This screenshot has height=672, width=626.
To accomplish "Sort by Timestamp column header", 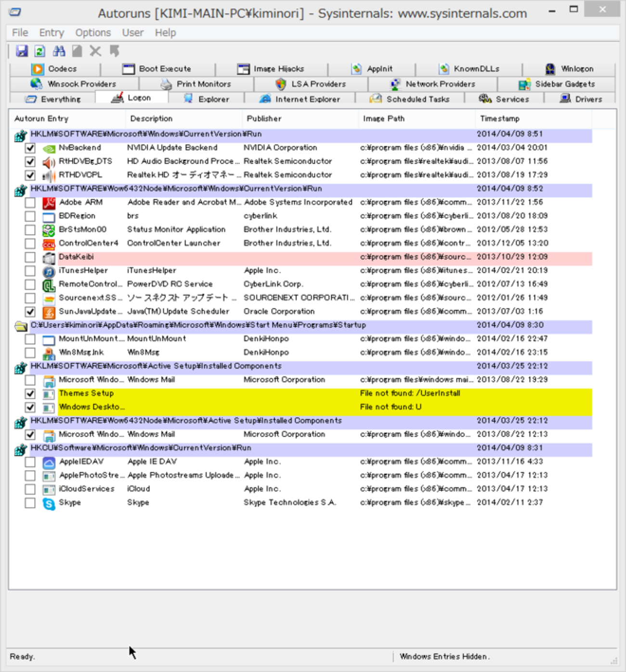I will (534, 118).
